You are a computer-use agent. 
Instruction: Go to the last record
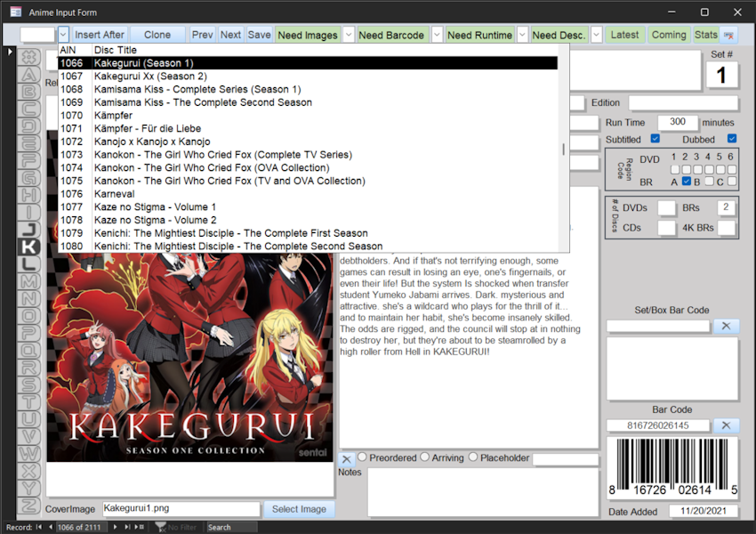127,527
